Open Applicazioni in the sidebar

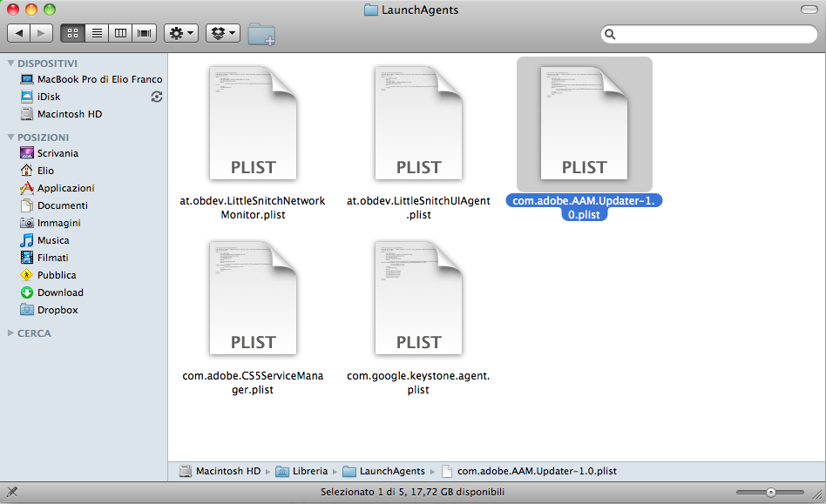65,188
